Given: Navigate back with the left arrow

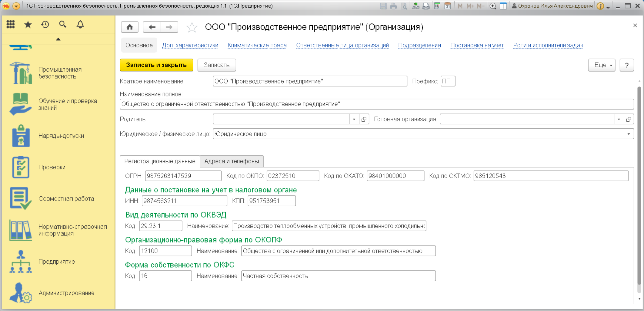Looking at the screenshot, I should click(152, 27).
